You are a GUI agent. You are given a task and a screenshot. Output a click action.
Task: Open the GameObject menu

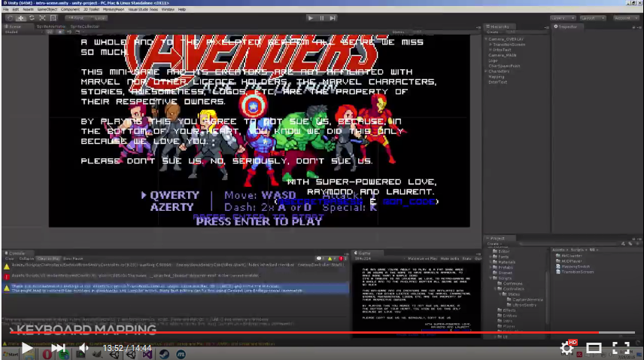(x=47, y=9)
